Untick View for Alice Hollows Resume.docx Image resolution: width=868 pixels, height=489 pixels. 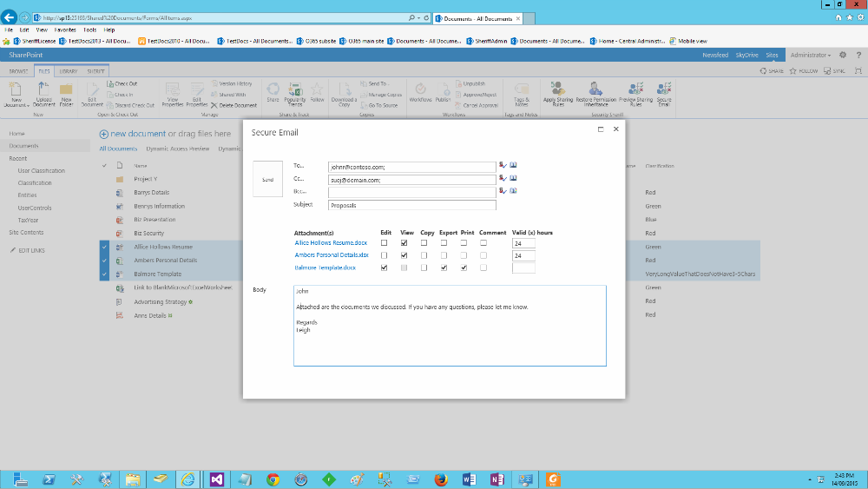tap(404, 242)
